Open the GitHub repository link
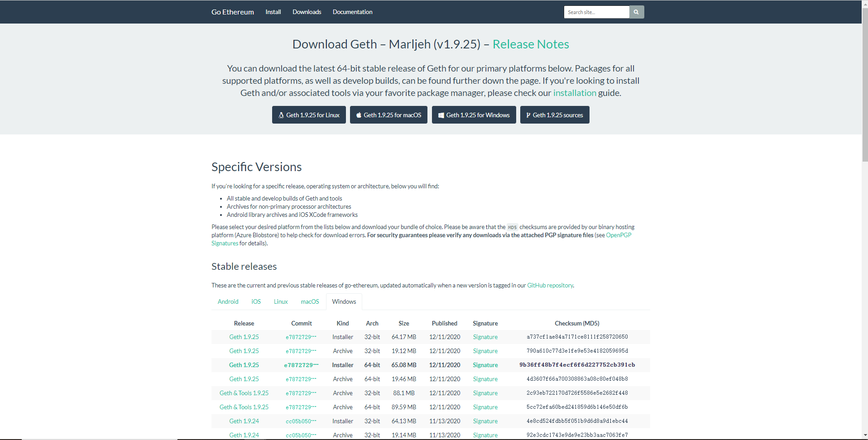Screen dimensions: 868x440 tap(550, 286)
